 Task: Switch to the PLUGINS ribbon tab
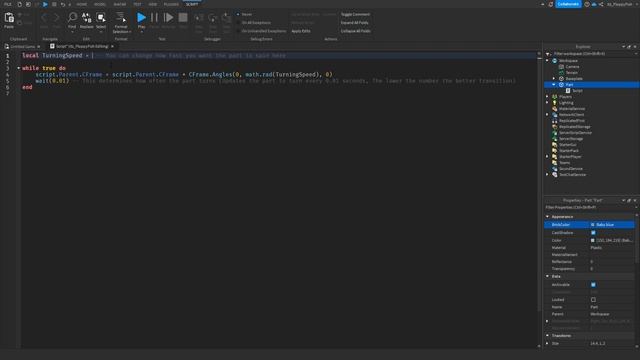coord(171,4)
